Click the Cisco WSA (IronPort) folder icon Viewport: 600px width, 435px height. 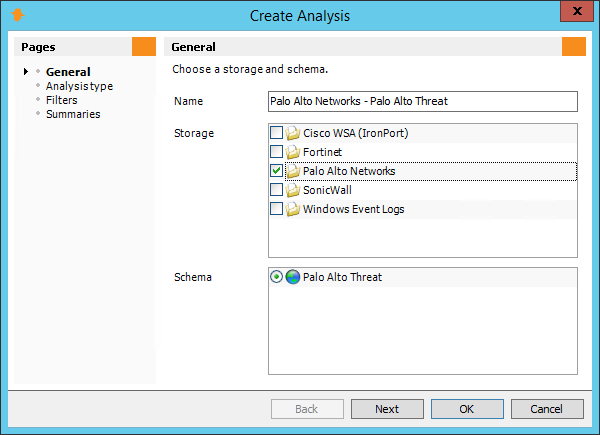pyautogui.click(x=293, y=133)
